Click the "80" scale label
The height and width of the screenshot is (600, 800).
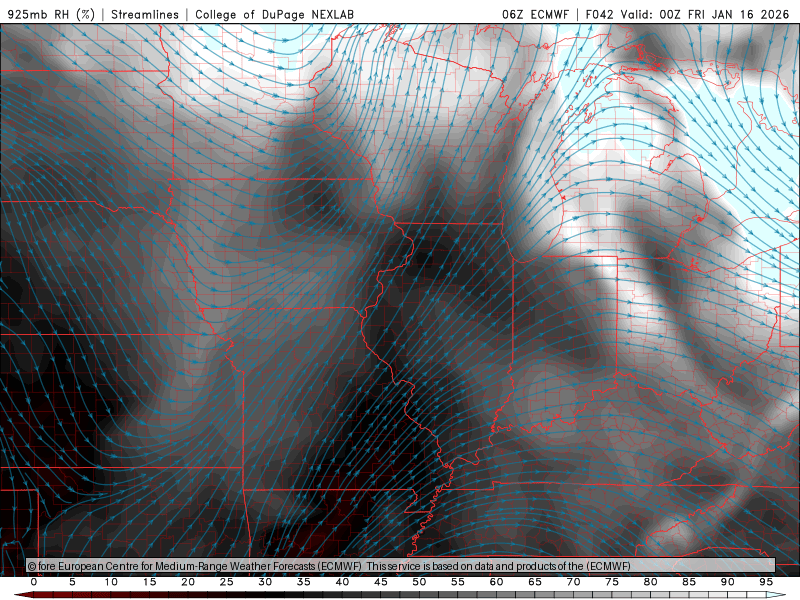click(650, 582)
